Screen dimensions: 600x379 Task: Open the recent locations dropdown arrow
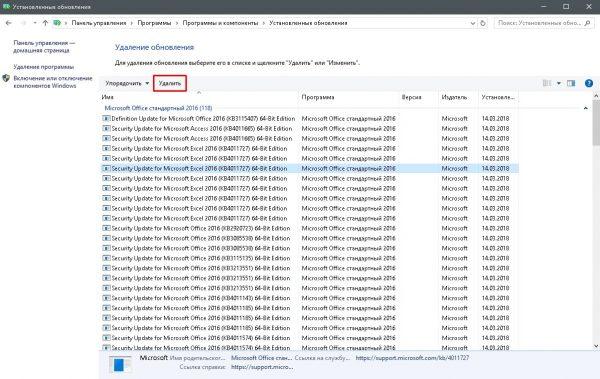(34, 23)
